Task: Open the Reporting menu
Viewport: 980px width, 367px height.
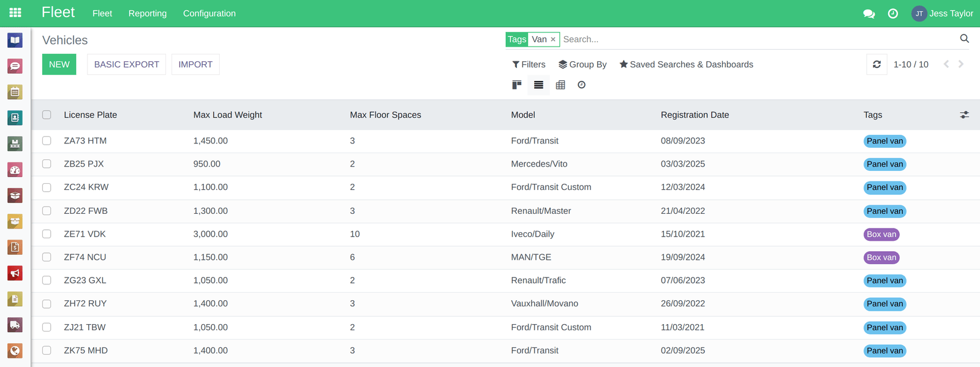Action: [148, 13]
